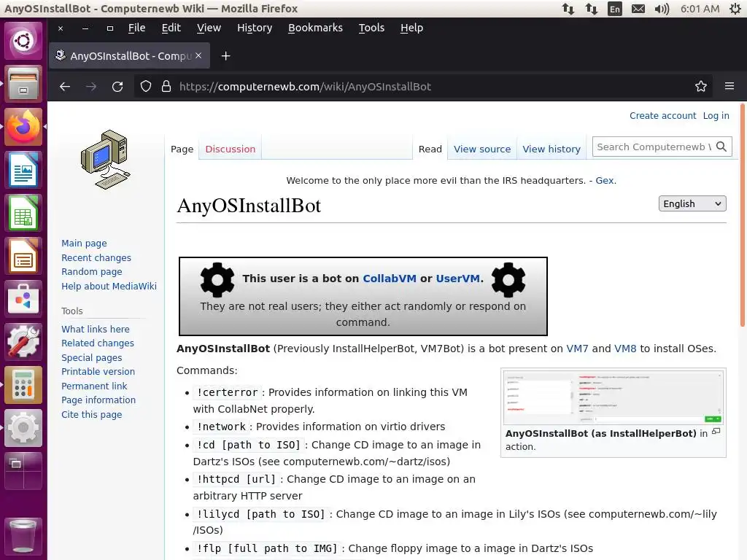This screenshot has width=747, height=560.
Task: Open the wrench-and-gear system tools icon in the dock
Action: (x=23, y=341)
